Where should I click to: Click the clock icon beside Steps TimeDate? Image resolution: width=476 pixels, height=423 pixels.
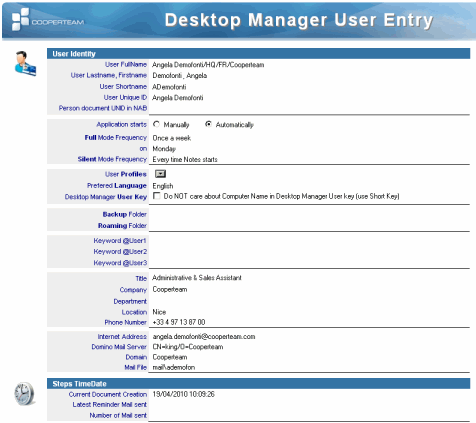[x=24, y=394]
